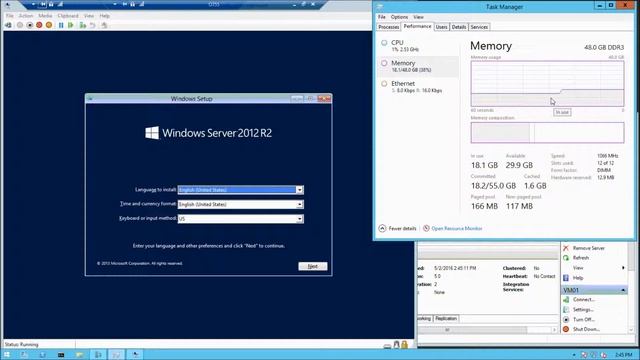Open the Replication tab in Hyper-V Manager
This screenshot has height=360, width=640.
point(446,318)
